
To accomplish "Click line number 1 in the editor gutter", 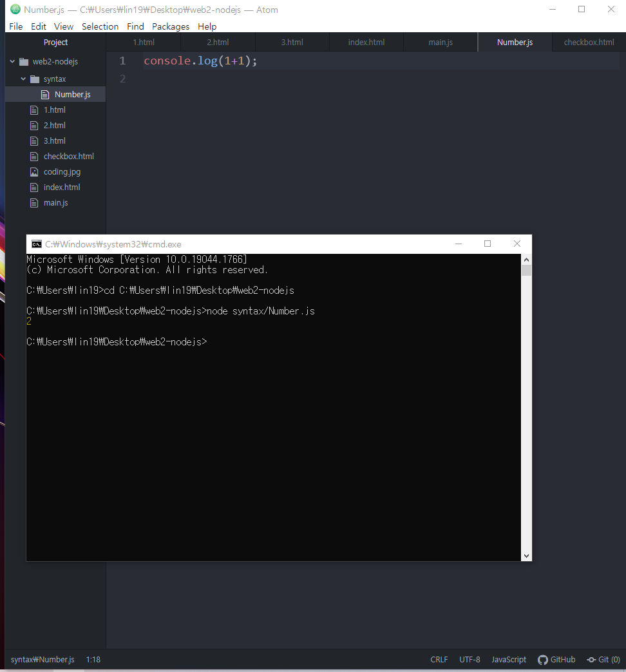I will coord(122,61).
